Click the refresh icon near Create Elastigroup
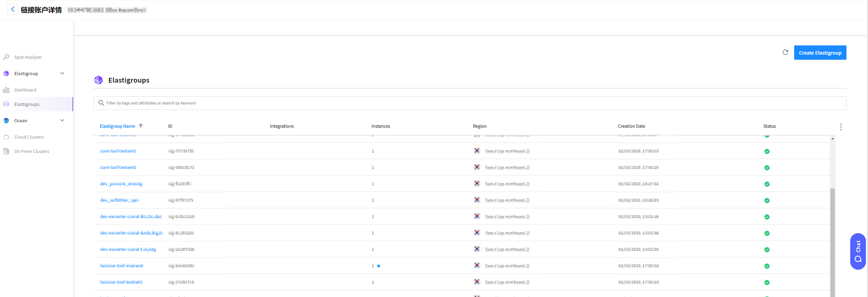Image resolution: width=868 pixels, height=297 pixels. point(785,53)
